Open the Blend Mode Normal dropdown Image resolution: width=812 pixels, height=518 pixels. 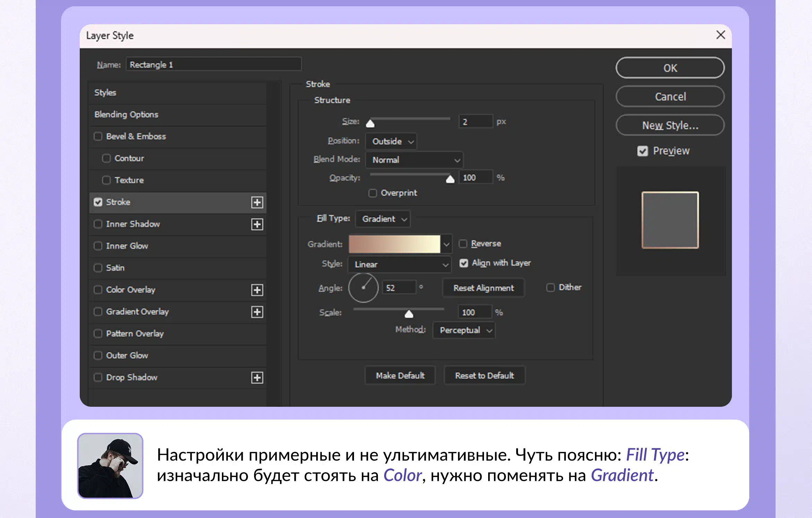tap(414, 160)
